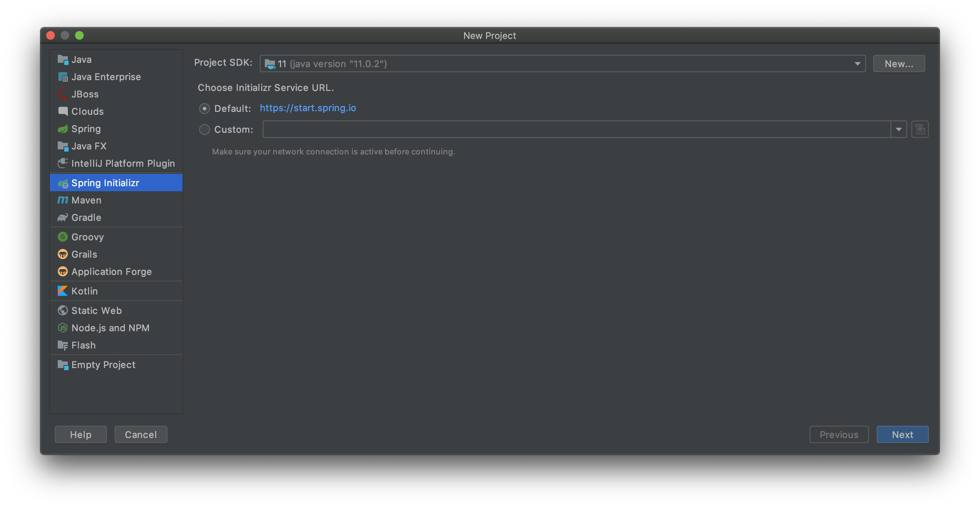Click the Maven project type icon

coord(62,200)
